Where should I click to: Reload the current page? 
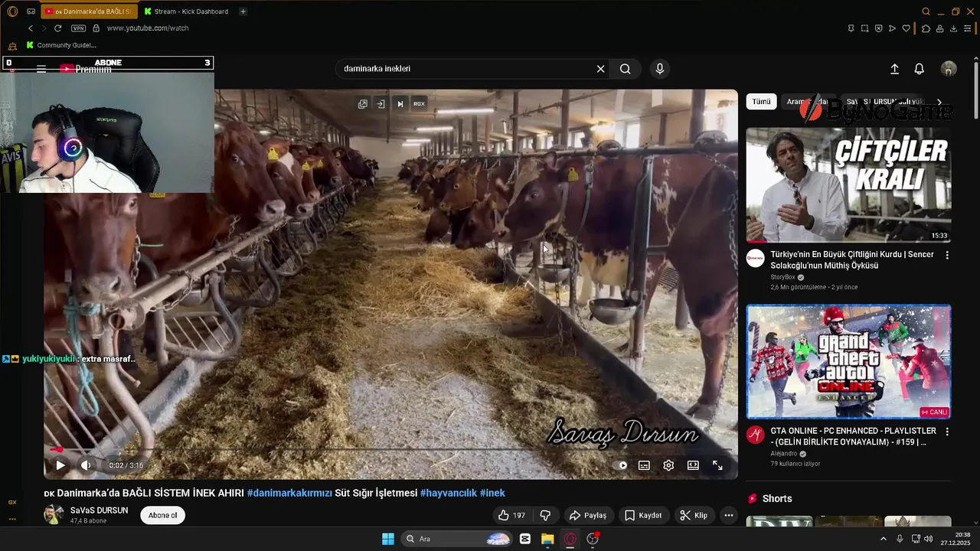click(x=57, y=28)
